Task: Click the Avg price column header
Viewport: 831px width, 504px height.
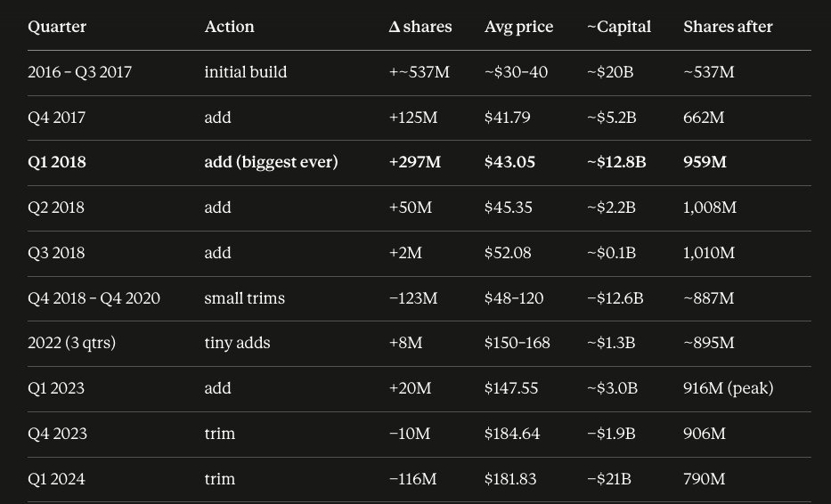Action: coord(518,27)
